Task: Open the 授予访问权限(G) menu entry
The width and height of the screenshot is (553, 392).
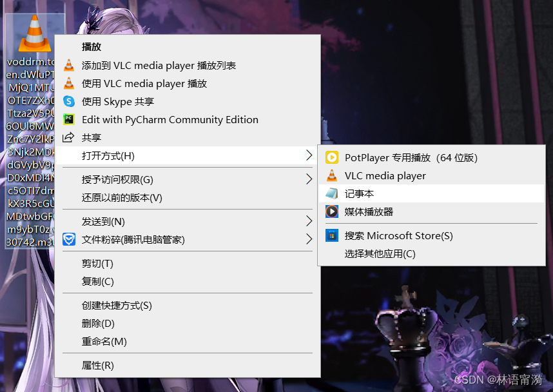Action: (188, 180)
